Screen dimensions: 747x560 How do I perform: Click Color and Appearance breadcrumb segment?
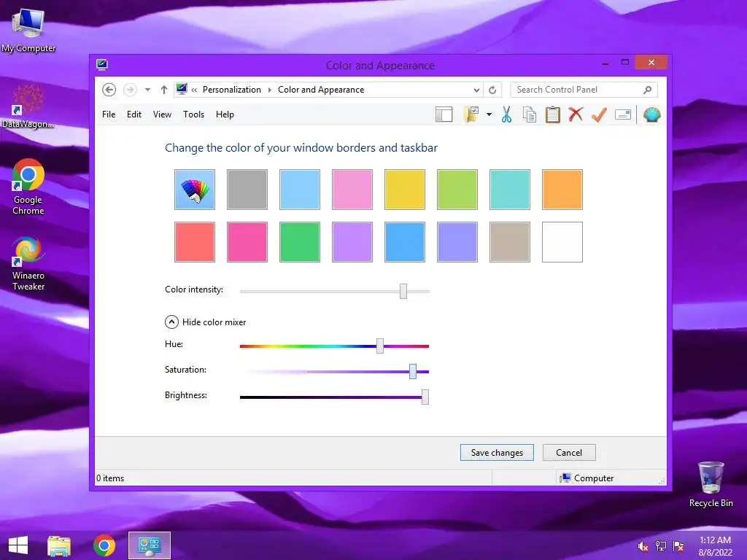(321, 90)
